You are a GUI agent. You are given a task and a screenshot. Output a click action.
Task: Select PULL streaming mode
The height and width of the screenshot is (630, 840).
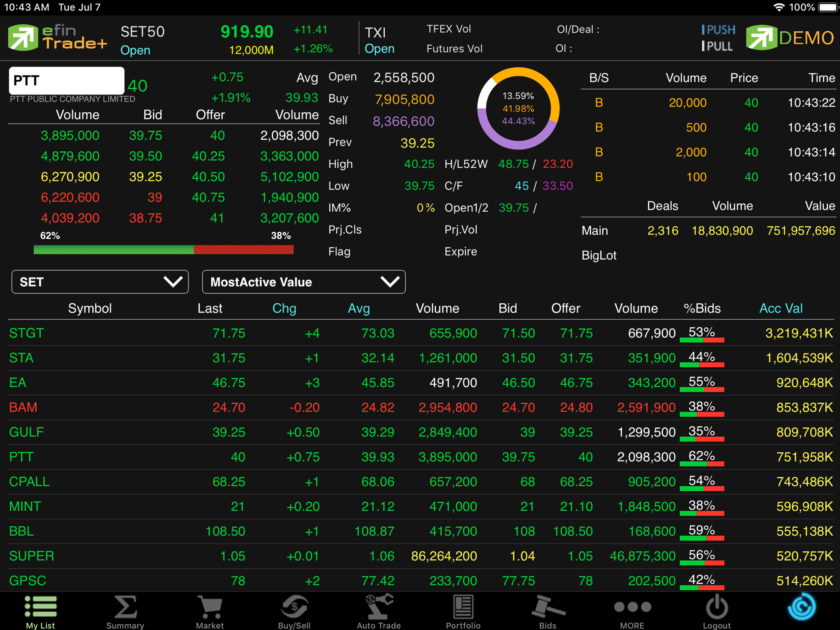point(717,46)
